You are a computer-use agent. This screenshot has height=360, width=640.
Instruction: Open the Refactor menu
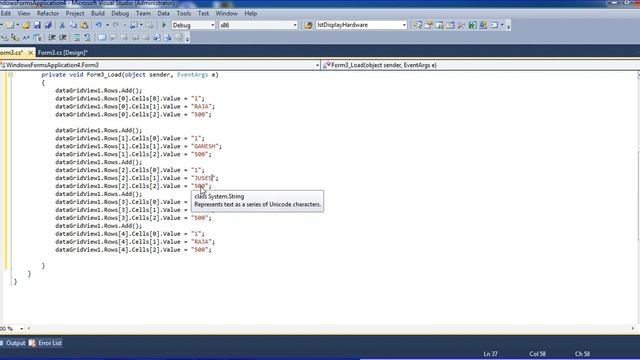[x=48, y=13]
